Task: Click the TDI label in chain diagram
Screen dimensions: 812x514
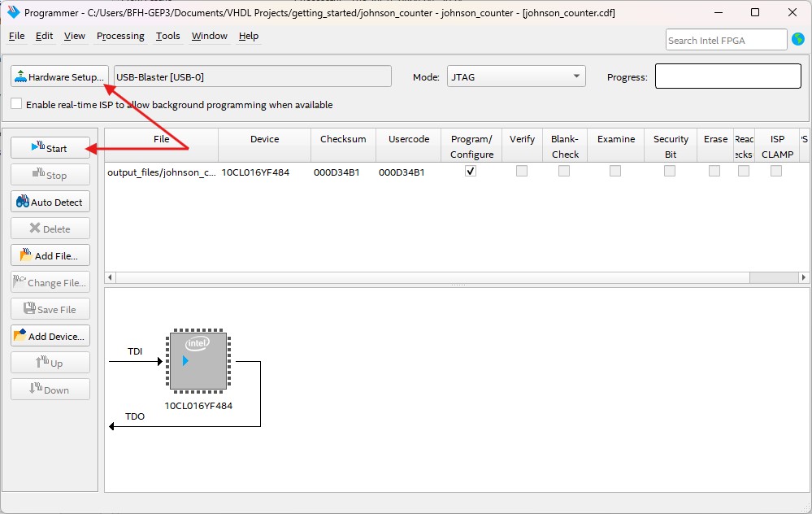Action: 135,351
